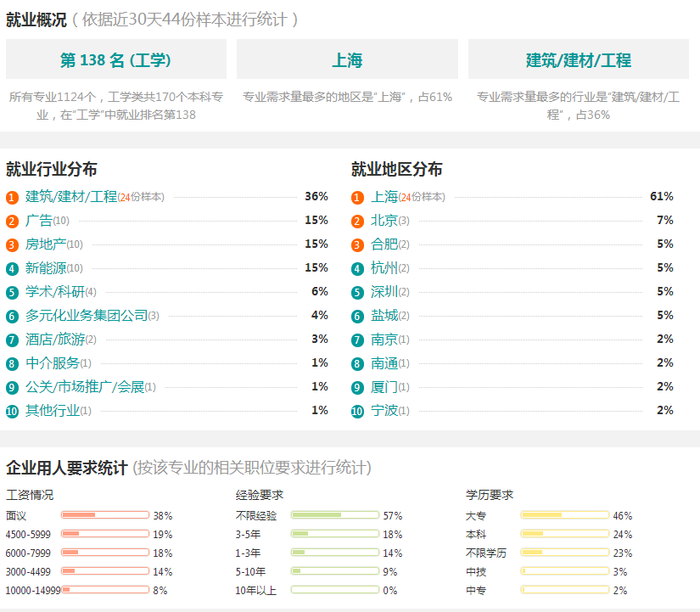Click the 建筑/建材/工程 header summary box
This screenshot has height=612, width=700.
click(579, 59)
